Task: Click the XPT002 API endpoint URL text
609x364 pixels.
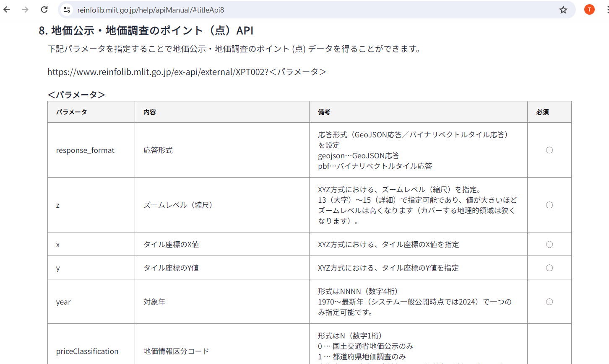Action: coord(187,72)
